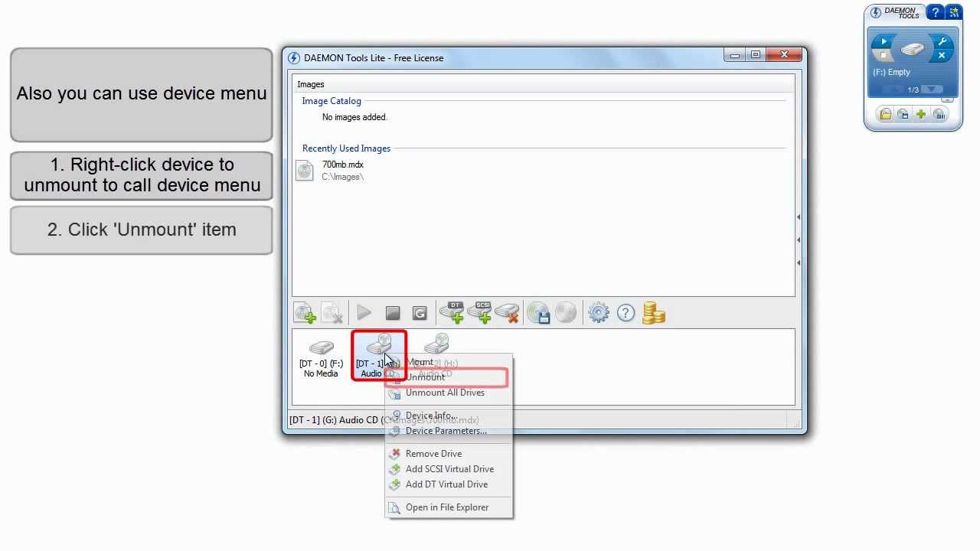
Task: Click the gadget's X remove icon
Action: (942, 55)
